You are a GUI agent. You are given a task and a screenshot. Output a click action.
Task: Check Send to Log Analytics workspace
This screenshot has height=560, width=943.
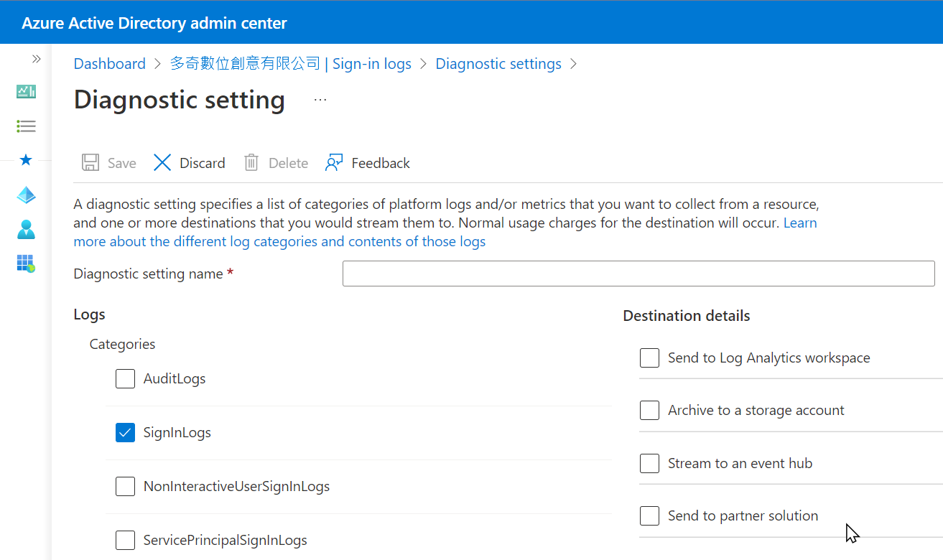[x=649, y=358]
